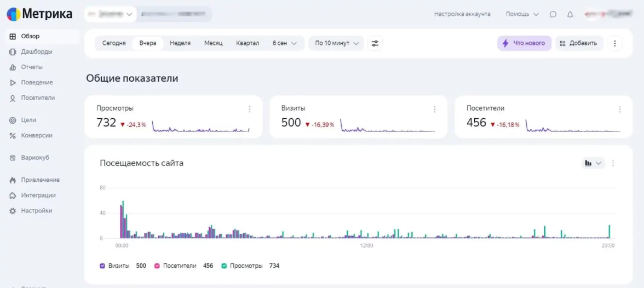The height and width of the screenshot is (288, 644).
Task: Open three-dot menu of Посещаемость сайта chart
Action: click(613, 163)
